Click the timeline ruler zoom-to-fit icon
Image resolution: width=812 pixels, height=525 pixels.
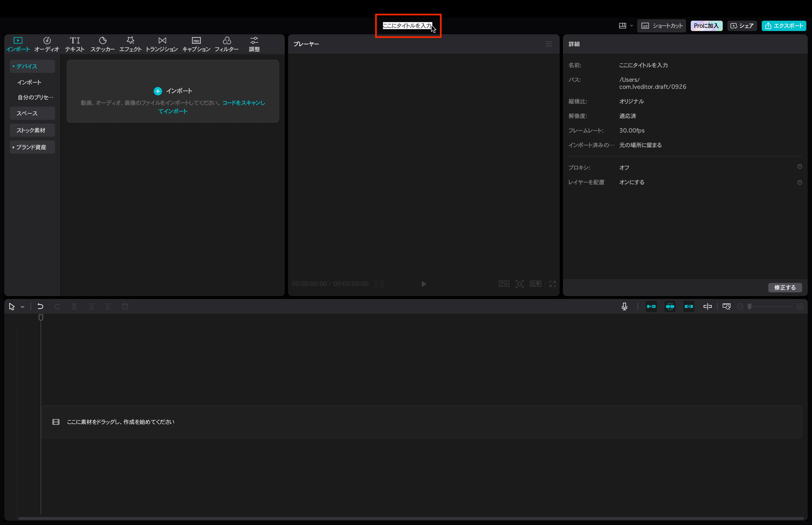726,306
